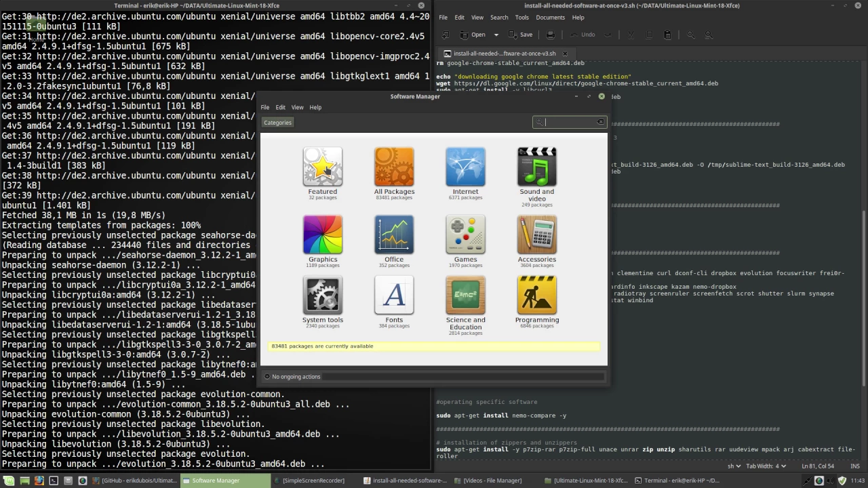Screen dimensions: 868x488
Task: Open the System tools category
Action: point(323,302)
